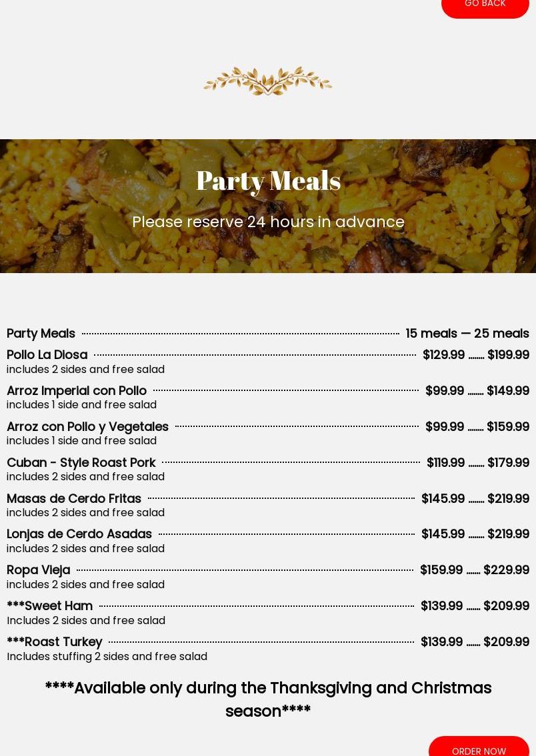The image size is (536, 756).
Task: Click the GO BACK button
Action: [x=485, y=5]
